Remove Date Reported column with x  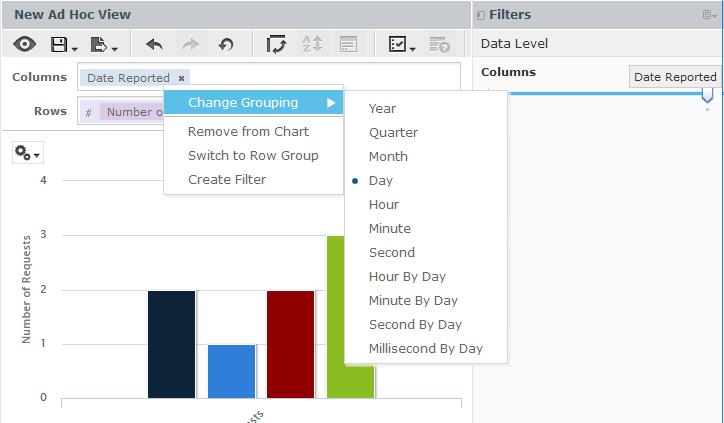pos(181,78)
